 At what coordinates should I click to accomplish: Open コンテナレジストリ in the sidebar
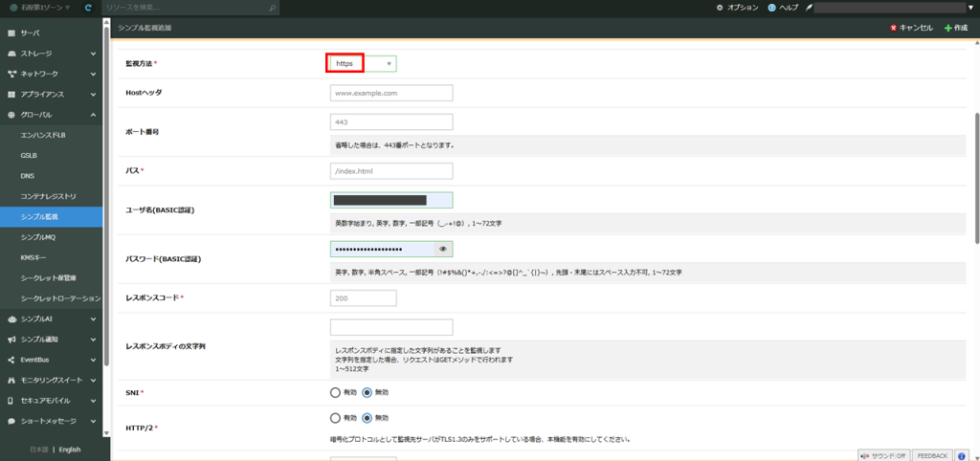coord(48,196)
